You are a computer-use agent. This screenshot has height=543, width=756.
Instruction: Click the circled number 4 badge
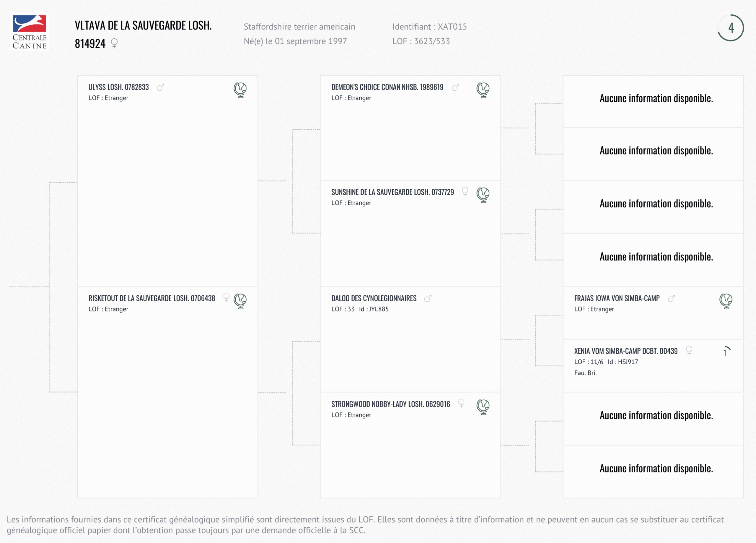(x=730, y=28)
